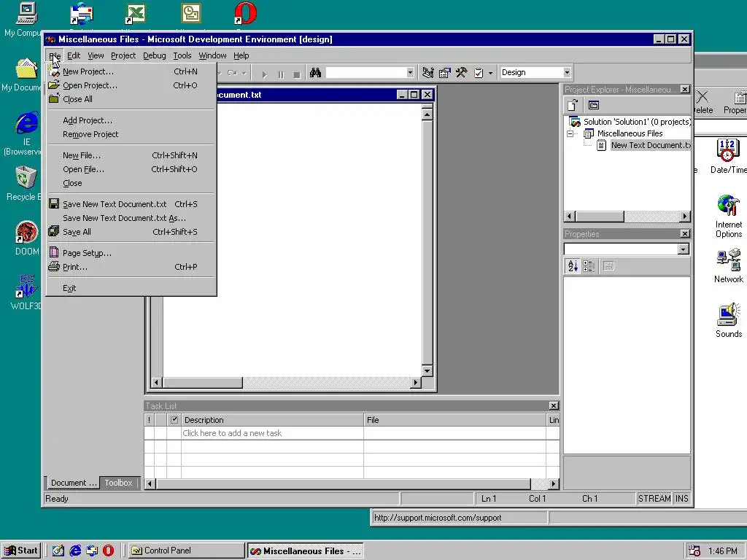Image resolution: width=747 pixels, height=560 pixels.
Task: Open the Properties object dropdown
Action: [683, 249]
